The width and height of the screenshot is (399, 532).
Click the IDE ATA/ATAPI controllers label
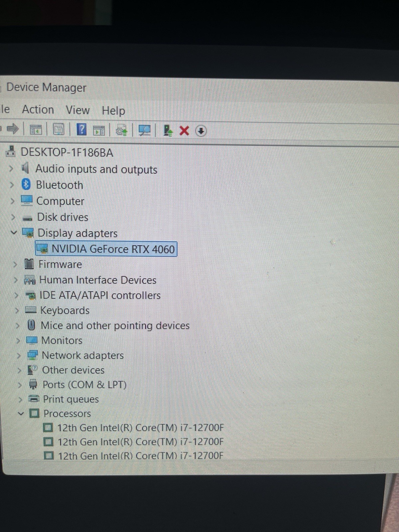[x=100, y=295]
